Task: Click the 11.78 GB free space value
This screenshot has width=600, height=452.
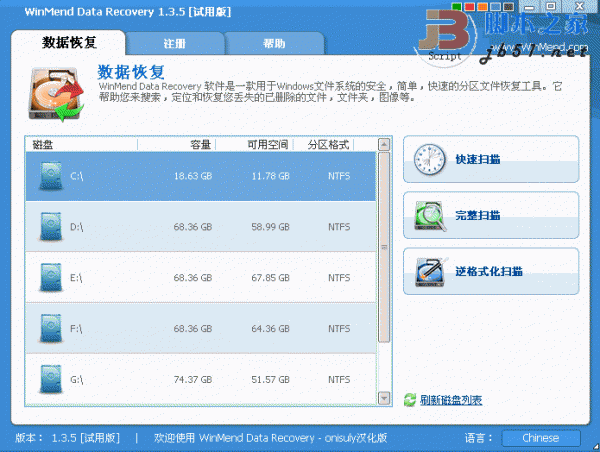Action: pos(271,176)
